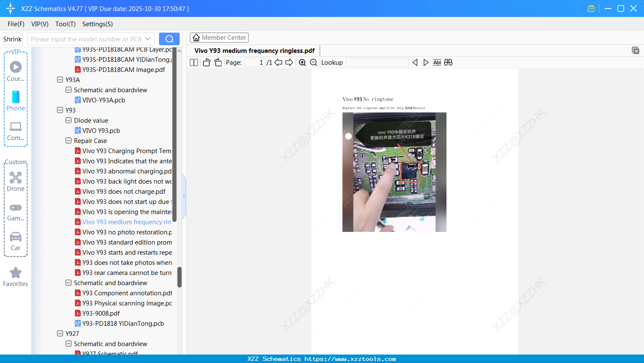
Task: Collapse the Y93A tree node
Action: (60, 80)
